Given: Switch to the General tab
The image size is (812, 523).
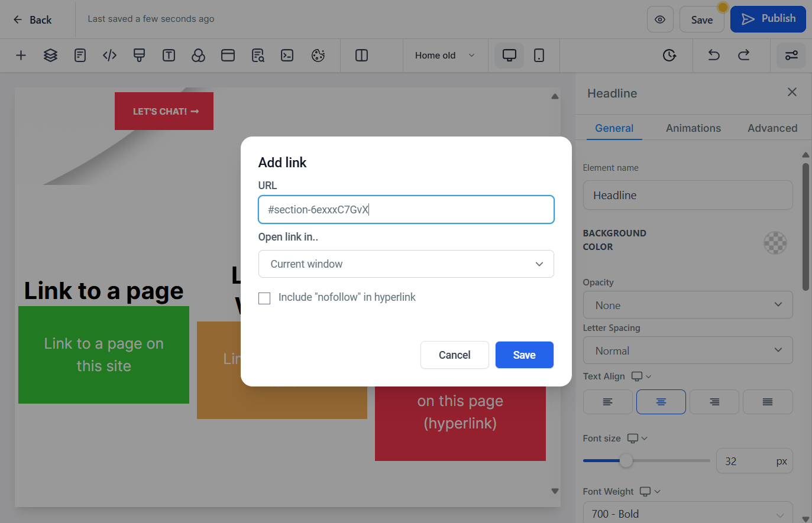Looking at the screenshot, I should [614, 128].
